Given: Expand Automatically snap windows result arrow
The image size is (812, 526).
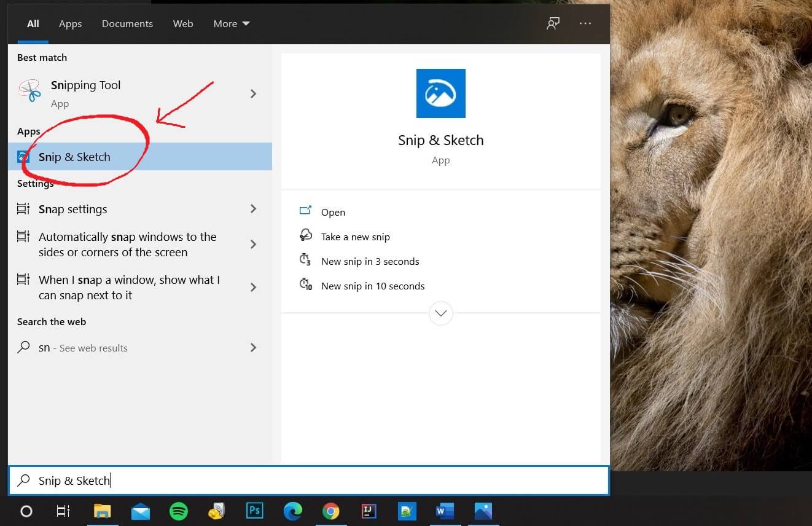Looking at the screenshot, I should 253,245.
